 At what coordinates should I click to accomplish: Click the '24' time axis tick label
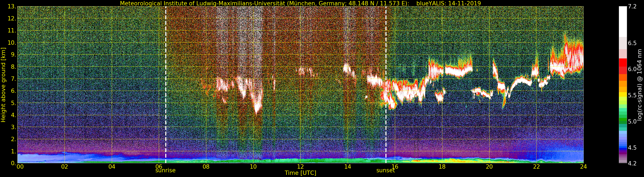[583, 167]
